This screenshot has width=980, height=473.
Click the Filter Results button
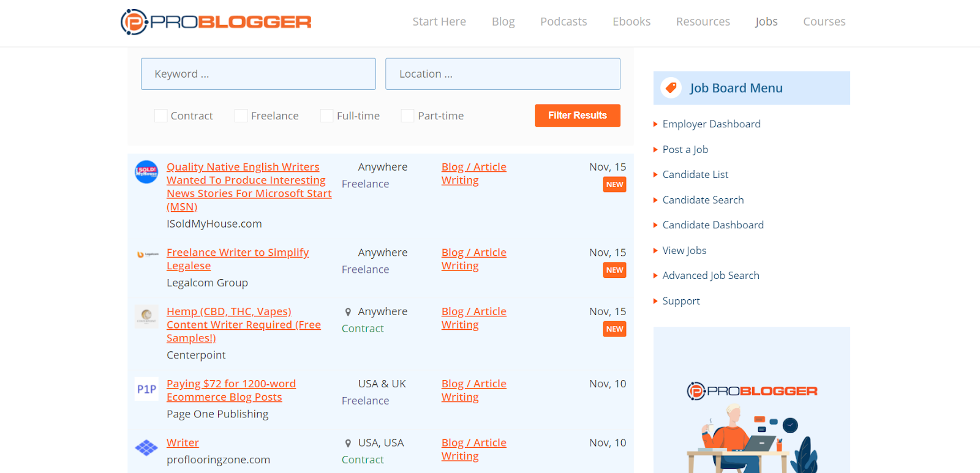(578, 116)
